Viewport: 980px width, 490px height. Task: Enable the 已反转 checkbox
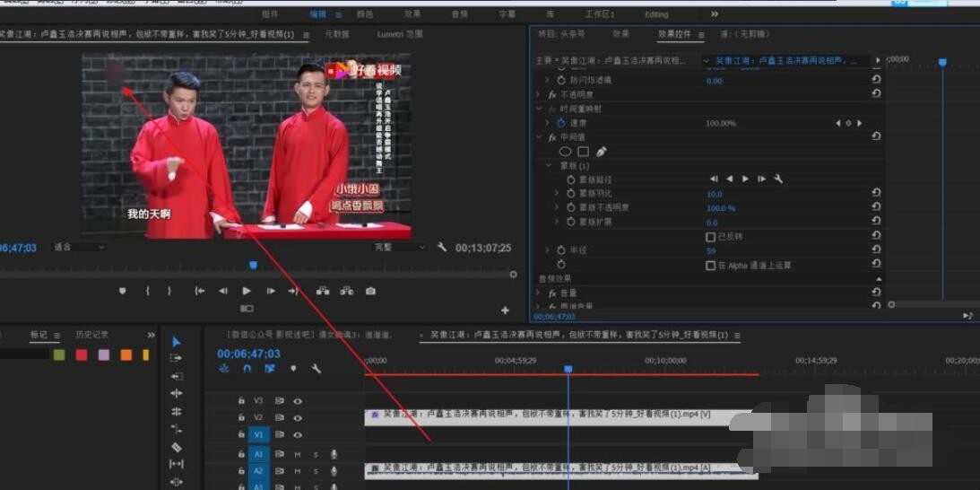(710, 237)
